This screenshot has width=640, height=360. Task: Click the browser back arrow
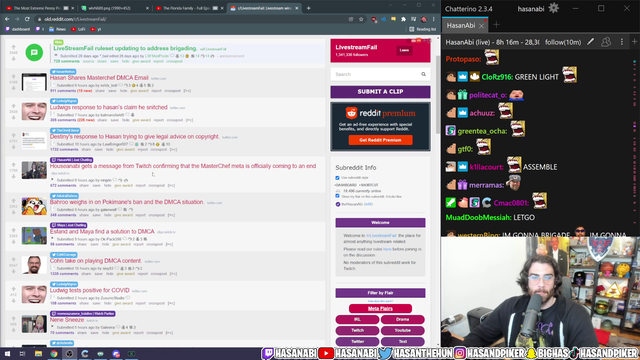(7, 19)
